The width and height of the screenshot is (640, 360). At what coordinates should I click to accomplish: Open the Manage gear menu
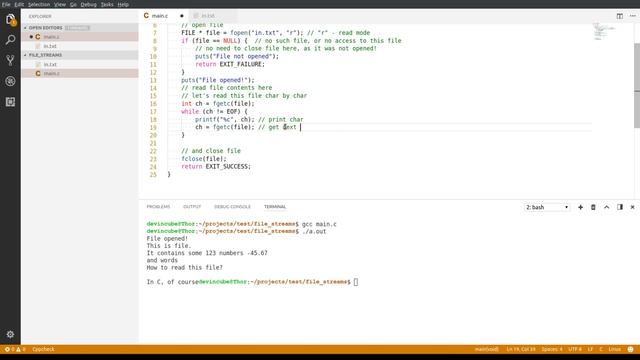coord(10,334)
